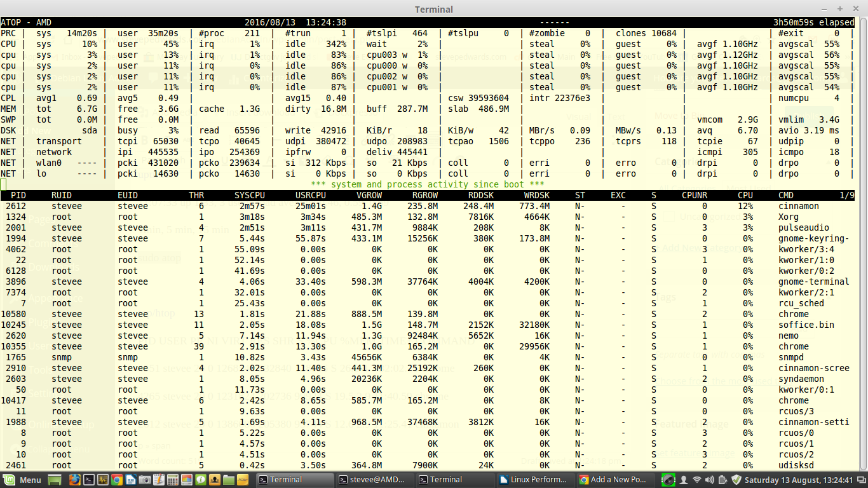Screen dimensions: 868x488
Task: Click the Show Desktop icon in panel
Action: point(55,480)
